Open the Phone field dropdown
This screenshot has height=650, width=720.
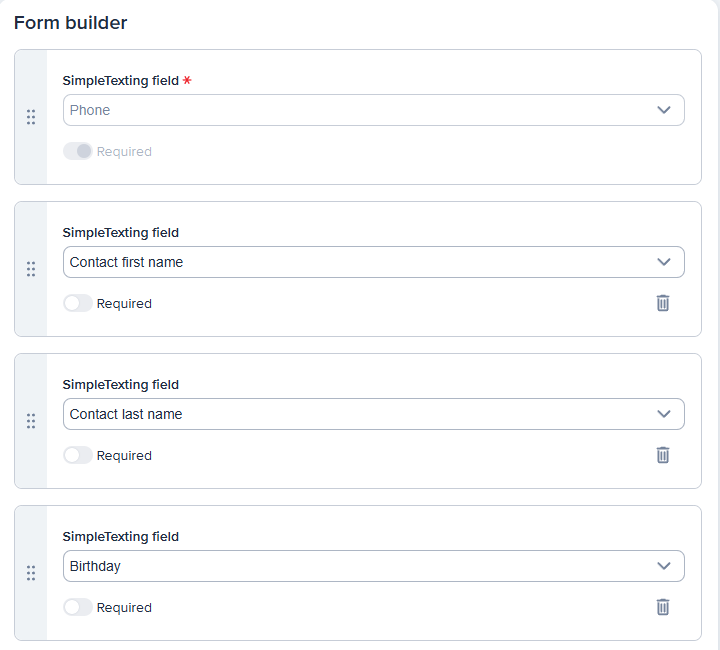coord(373,110)
